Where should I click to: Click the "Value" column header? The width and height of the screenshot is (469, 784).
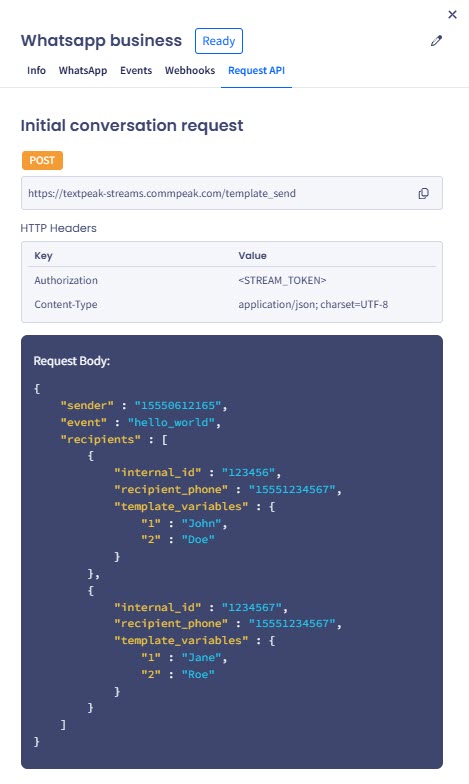point(252,256)
